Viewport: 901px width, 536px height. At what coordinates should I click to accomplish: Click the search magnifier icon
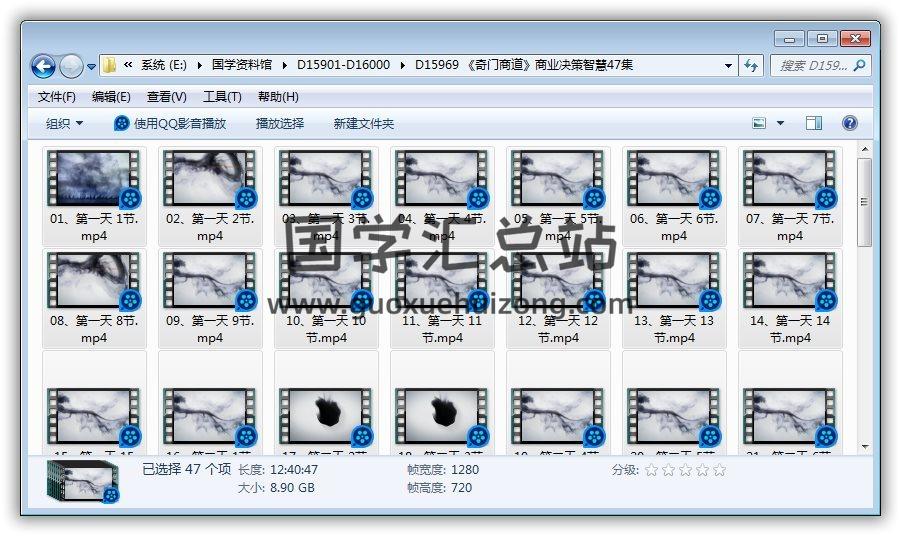(x=860, y=65)
